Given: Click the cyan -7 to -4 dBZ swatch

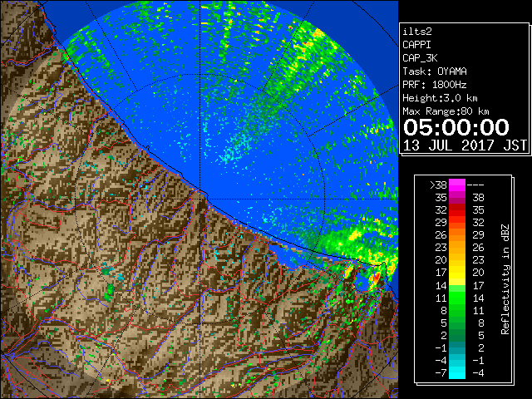Looking at the screenshot, I should pyautogui.click(x=457, y=372).
